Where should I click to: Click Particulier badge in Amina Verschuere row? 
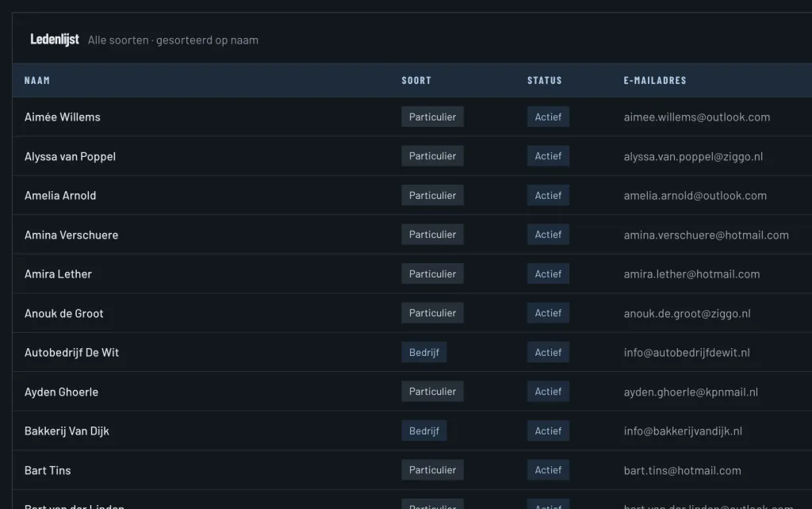point(432,235)
